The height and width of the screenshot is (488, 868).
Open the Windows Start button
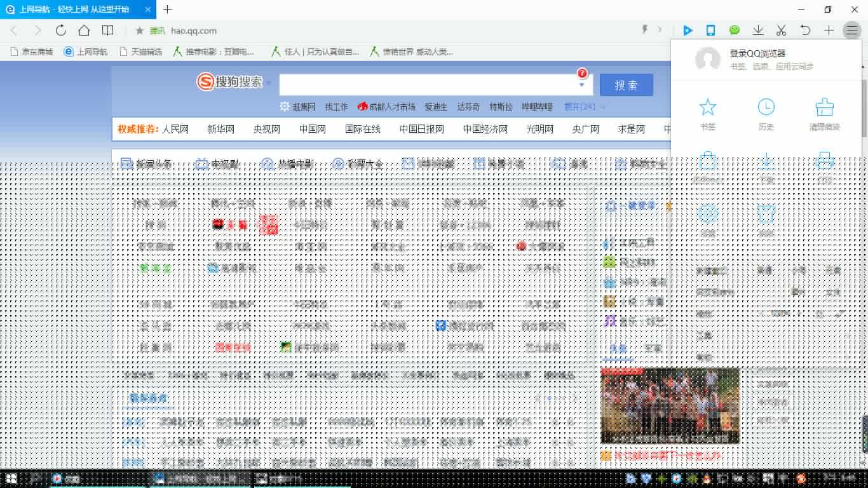pos(11,478)
